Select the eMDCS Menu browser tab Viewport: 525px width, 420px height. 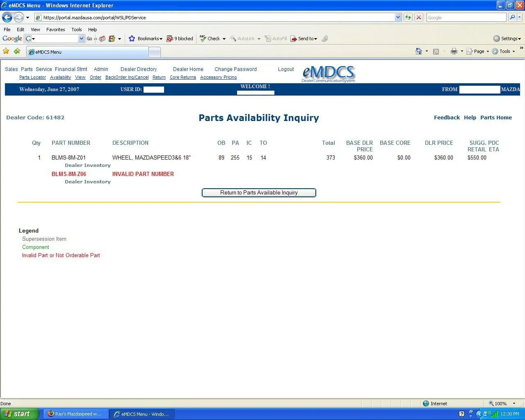tap(87, 52)
